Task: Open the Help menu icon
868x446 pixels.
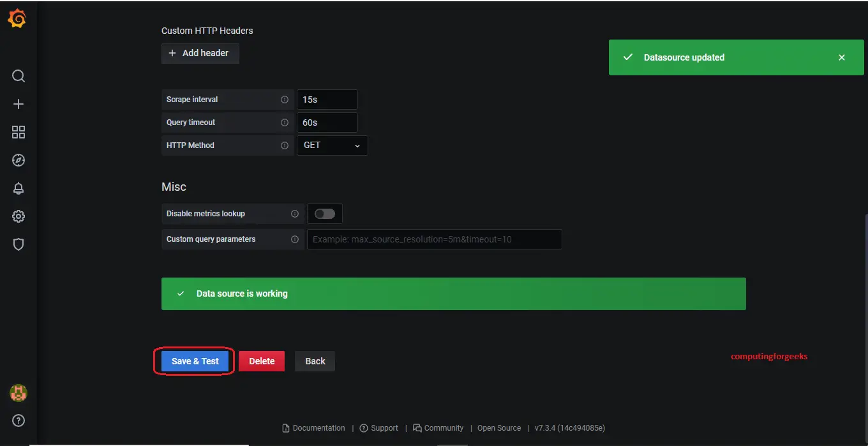Action: coord(18,420)
